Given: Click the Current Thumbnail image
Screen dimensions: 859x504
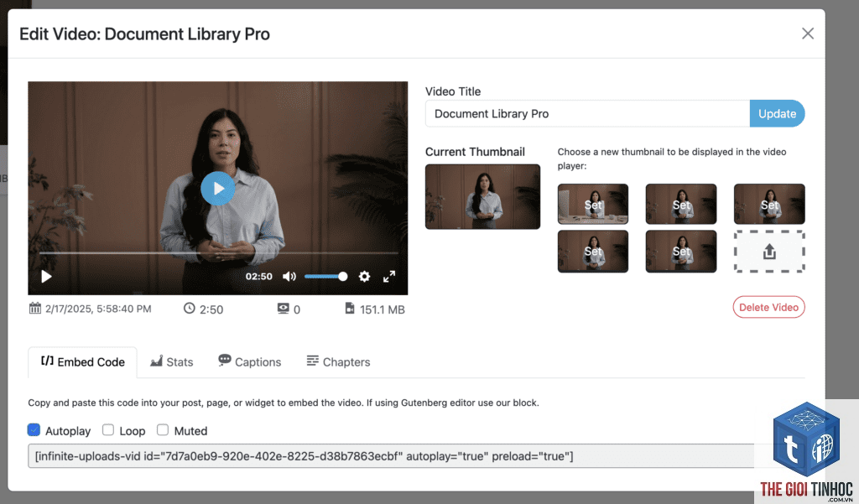Looking at the screenshot, I should [x=482, y=197].
